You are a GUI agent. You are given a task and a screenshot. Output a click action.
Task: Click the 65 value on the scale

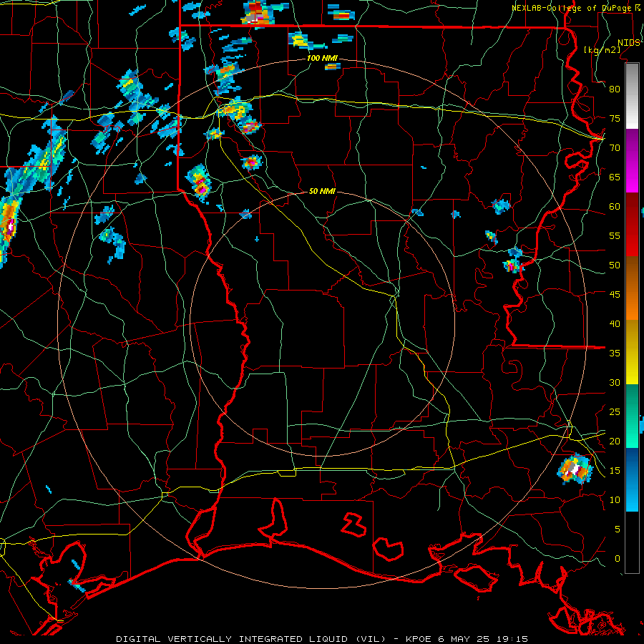coord(615,177)
